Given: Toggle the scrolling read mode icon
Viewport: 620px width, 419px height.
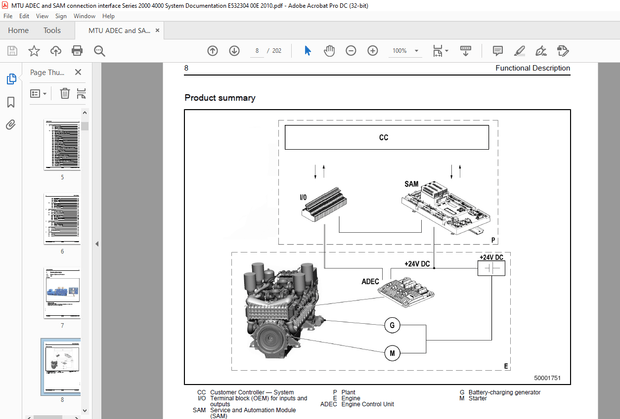Looking at the screenshot, I should pyautogui.click(x=465, y=51).
